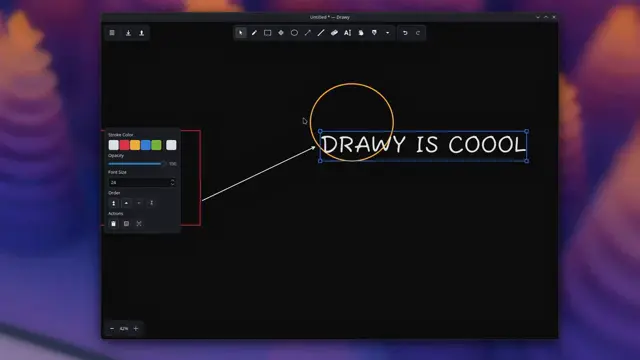
Task: Open the hamburger main menu
Action: (x=112, y=33)
